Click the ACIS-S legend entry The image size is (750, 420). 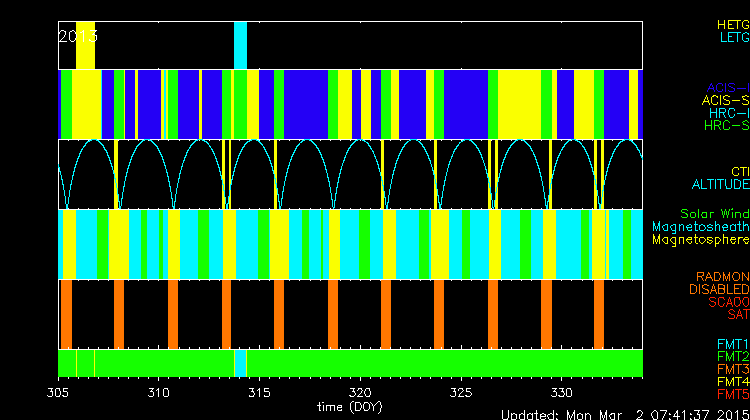[725, 100]
